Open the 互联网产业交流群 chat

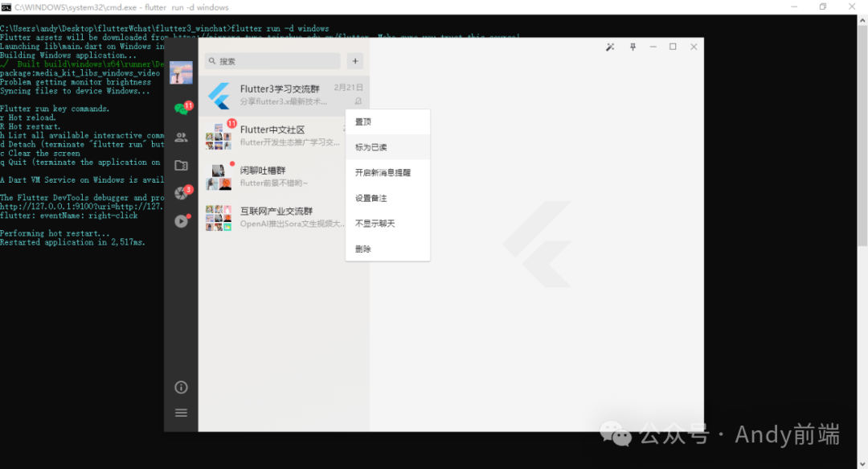272,217
